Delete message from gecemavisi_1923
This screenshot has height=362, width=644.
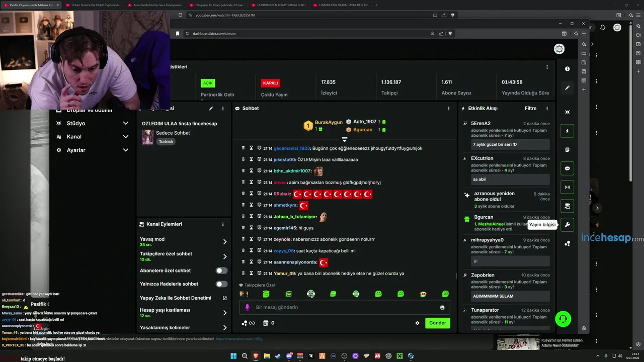click(243, 148)
